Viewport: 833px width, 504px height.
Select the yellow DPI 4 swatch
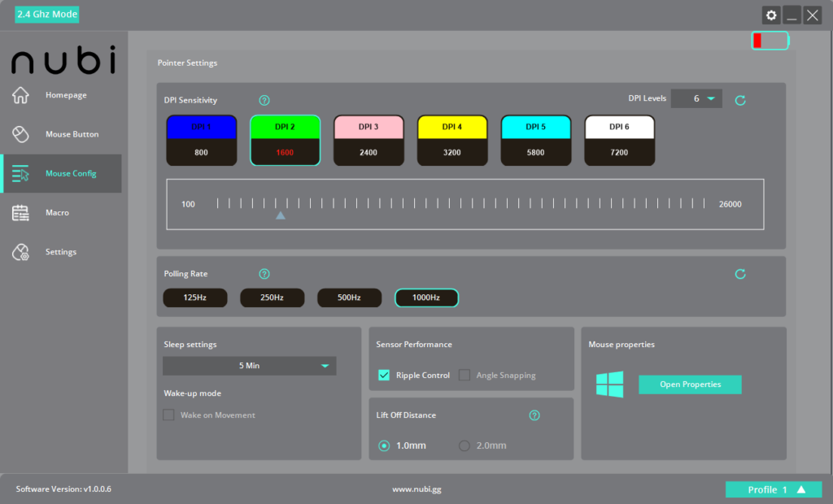[x=452, y=128]
